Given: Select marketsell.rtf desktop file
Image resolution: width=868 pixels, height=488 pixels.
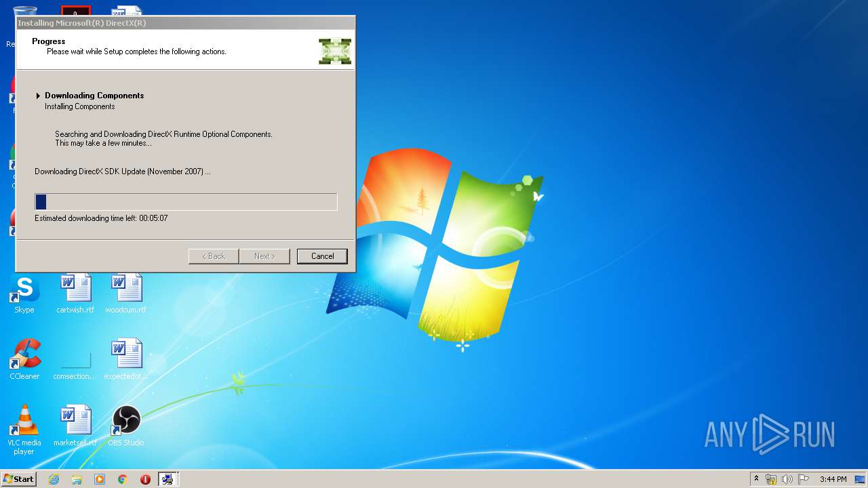Looking at the screenshot, I should 75,426.
